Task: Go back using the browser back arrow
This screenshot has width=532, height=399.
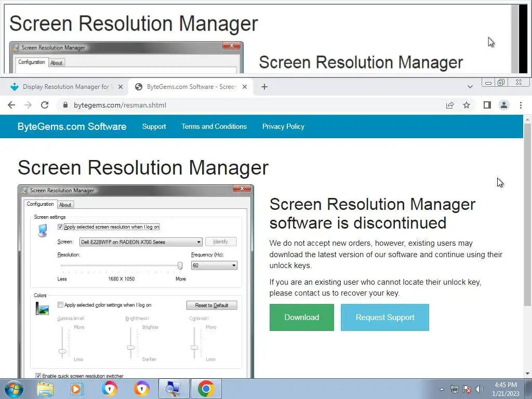Action: (x=11, y=105)
